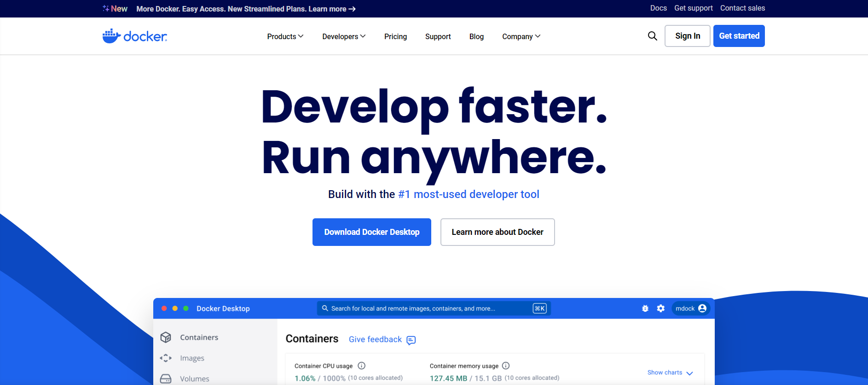Click the memory usage info icon
This screenshot has height=385, width=868.
click(x=506, y=366)
